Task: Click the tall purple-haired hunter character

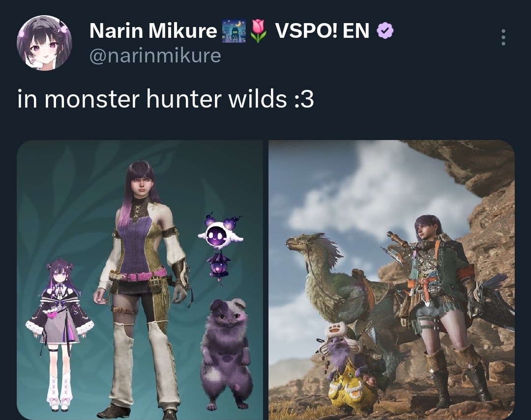Action: (x=142, y=289)
